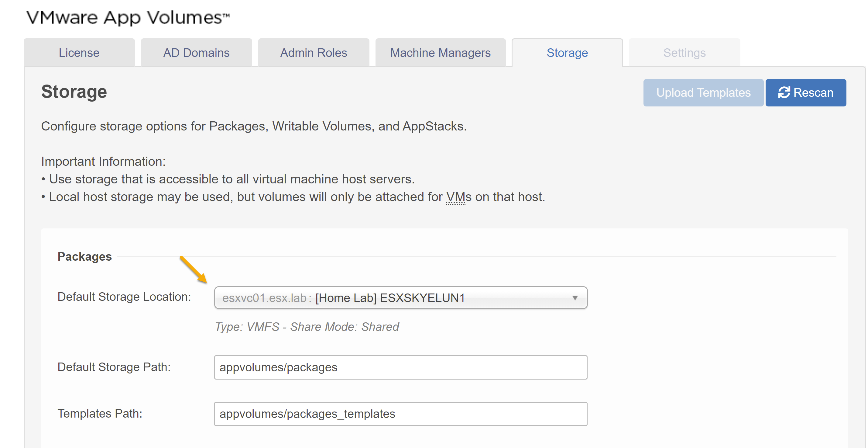868x448 pixels.
Task: Click the Rescan button
Action: point(806,93)
